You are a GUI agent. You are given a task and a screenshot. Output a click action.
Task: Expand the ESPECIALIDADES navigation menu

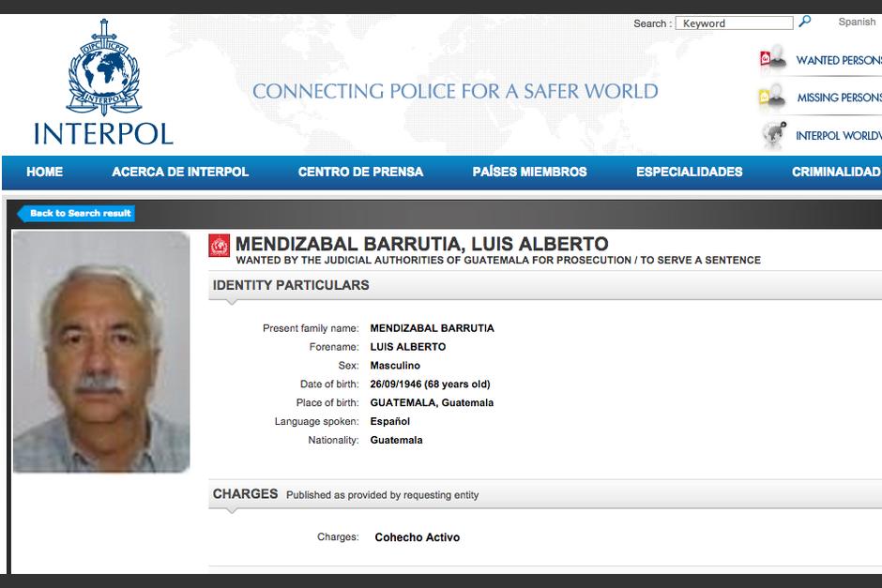(689, 173)
